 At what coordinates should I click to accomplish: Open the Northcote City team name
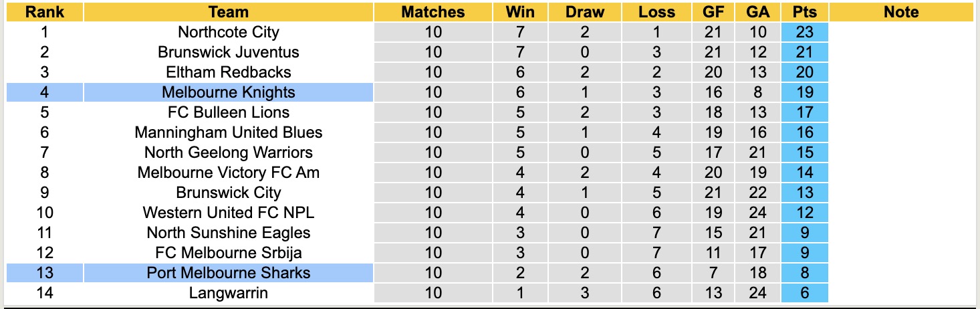(228, 32)
